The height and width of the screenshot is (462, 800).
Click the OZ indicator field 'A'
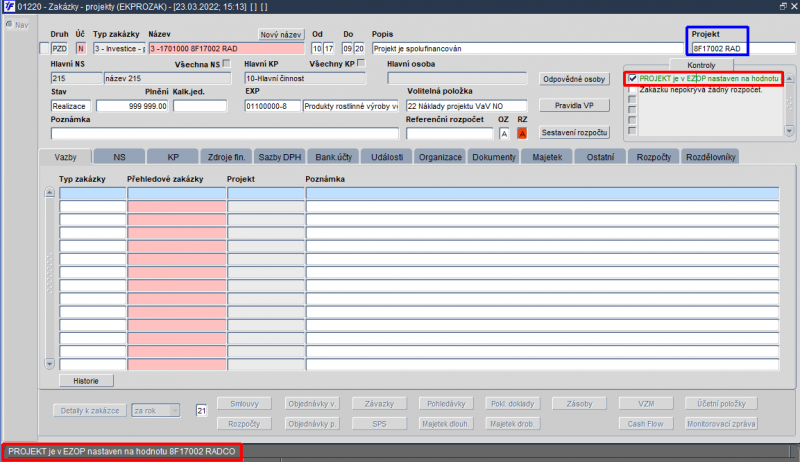click(x=504, y=133)
